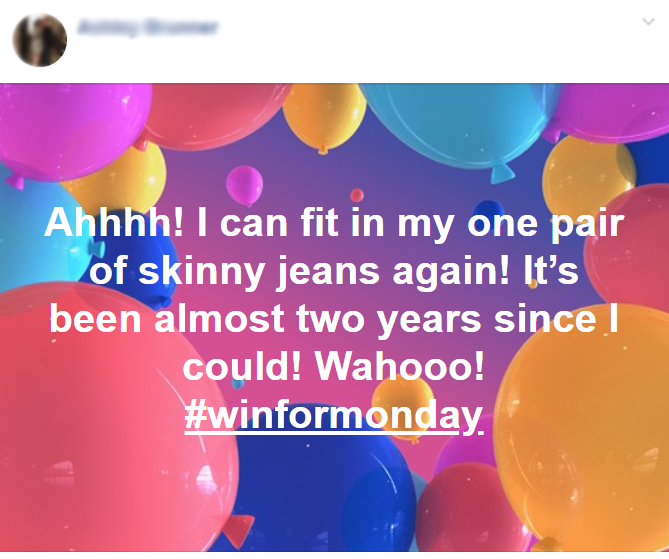Click the big orange balloon on right side
Viewport: 669px width, 559px height.
(x=585, y=427)
